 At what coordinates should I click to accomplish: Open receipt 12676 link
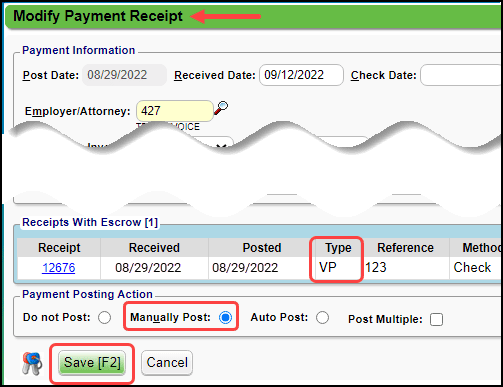(x=59, y=268)
